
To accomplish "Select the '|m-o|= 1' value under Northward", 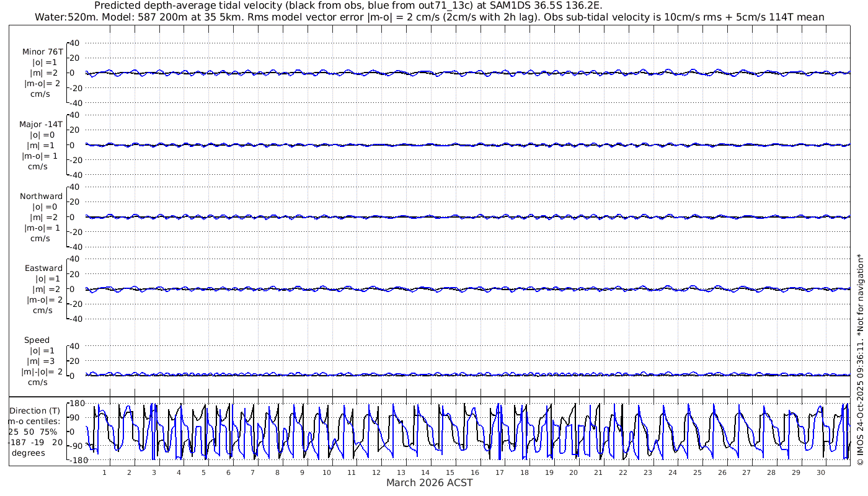I will tap(42, 228).
